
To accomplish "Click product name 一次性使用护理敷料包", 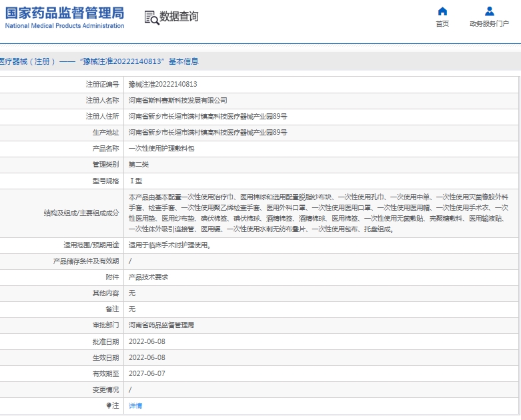I will [x=161, y=149].
